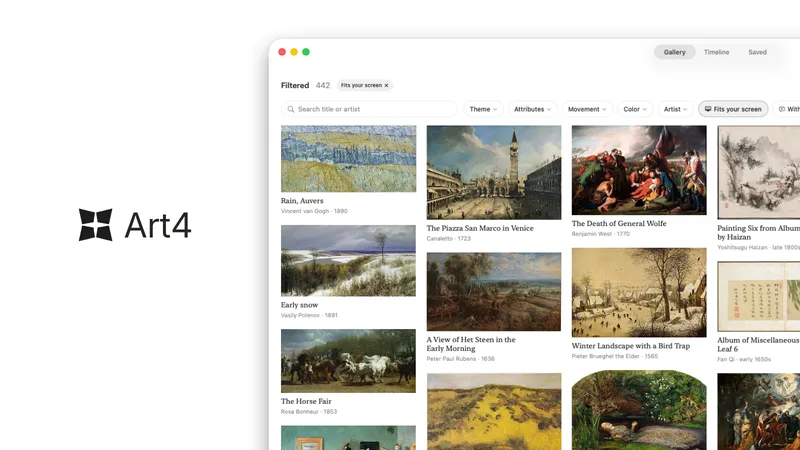This screenshot has width=800, height=450.
Task: Open the Saved tab
Action: (x=757, y=52)
